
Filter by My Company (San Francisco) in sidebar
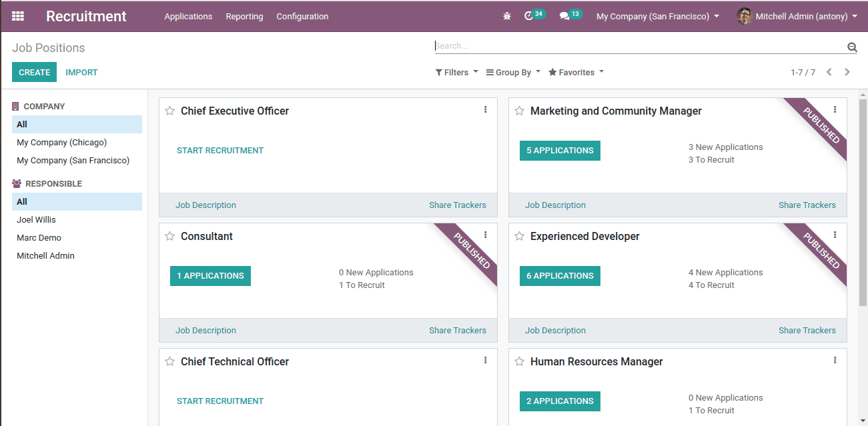(x=77, y=161)
